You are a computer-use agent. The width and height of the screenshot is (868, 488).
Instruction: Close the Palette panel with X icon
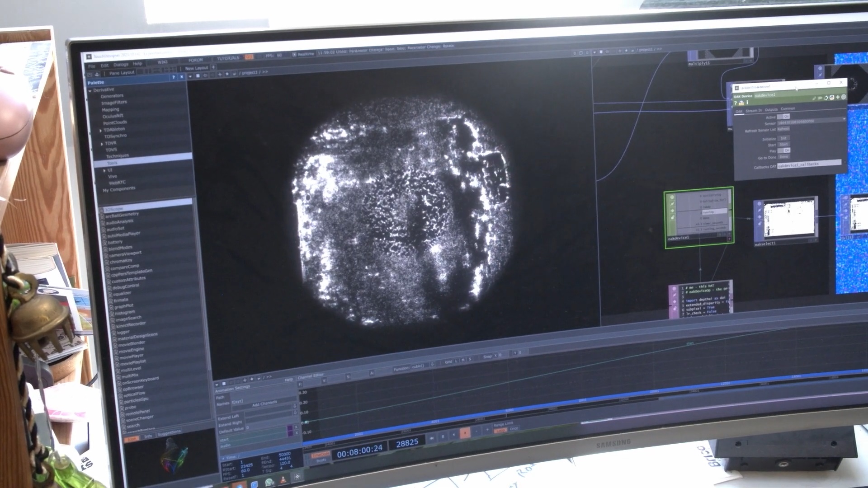coord(181,77)
